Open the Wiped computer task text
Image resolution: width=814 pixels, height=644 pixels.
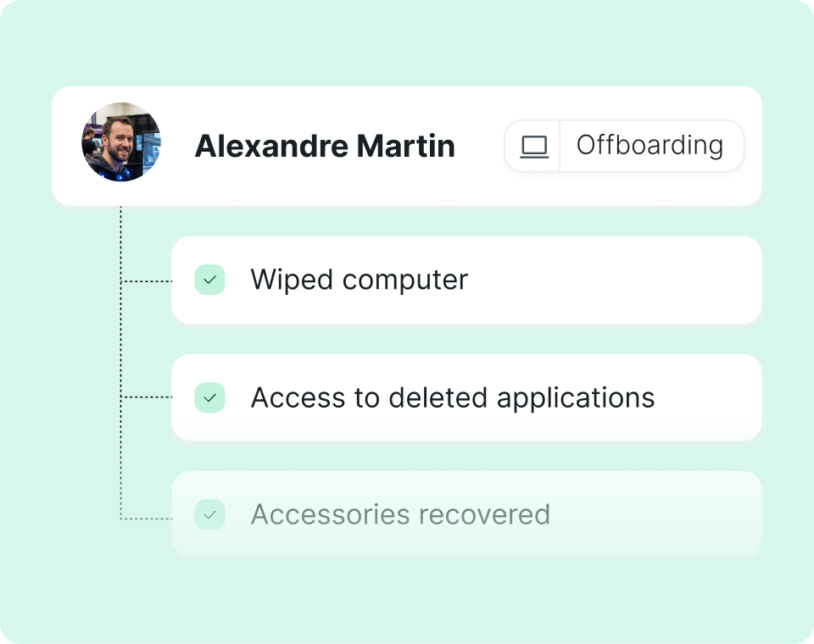359,280
